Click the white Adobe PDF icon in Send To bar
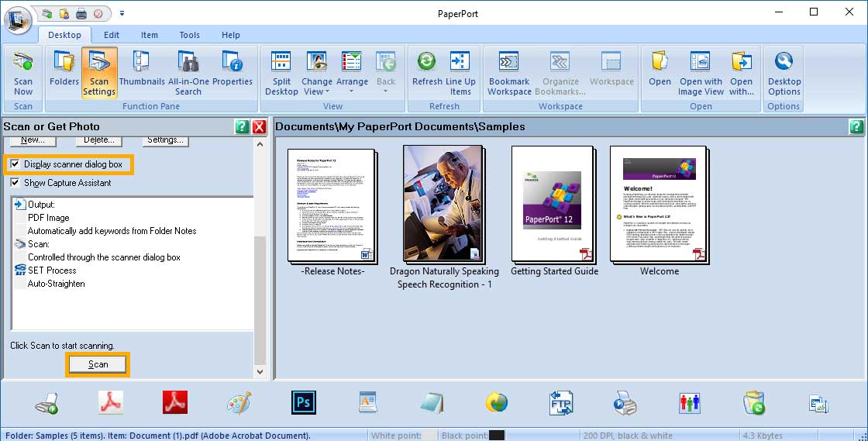This screenshot has width=868, height=441. coord(111,403)
